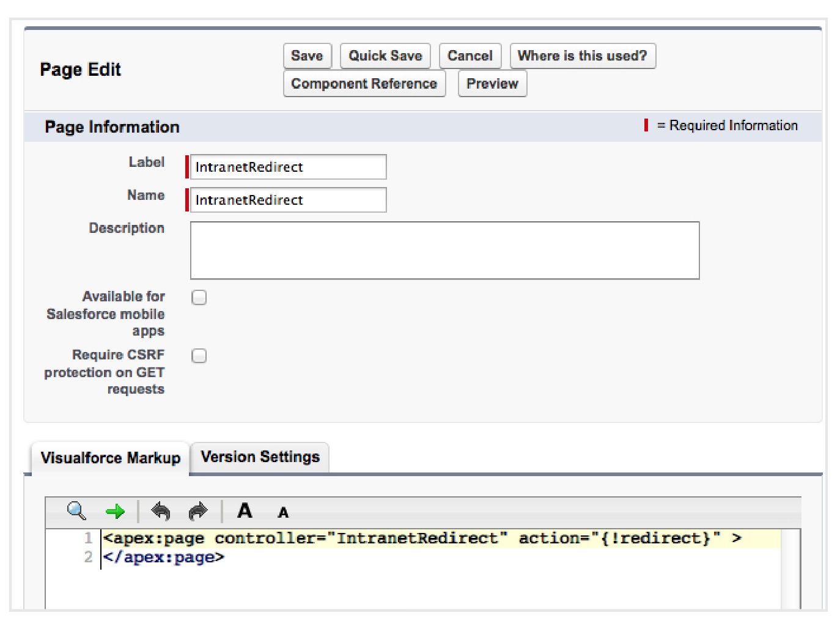Click the Quick Save button
The height and width of the screenshot is (621, 840).
tap(385, 56)
